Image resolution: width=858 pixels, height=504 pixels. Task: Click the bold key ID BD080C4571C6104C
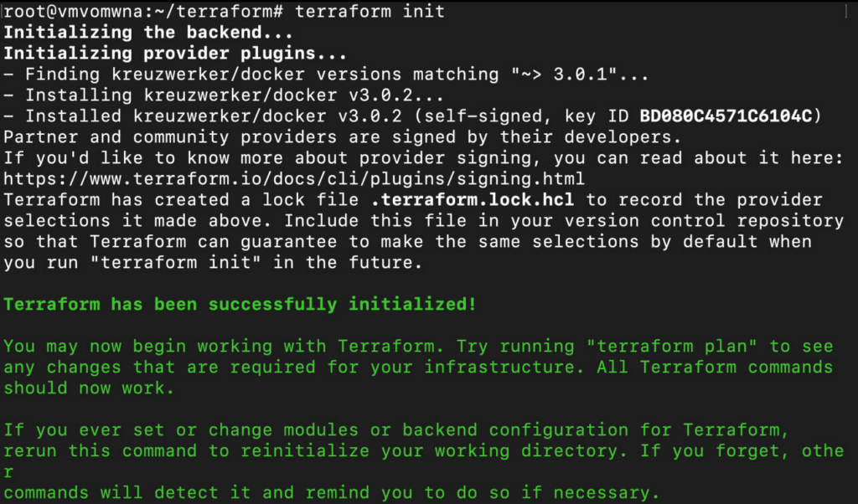point(726,116)
